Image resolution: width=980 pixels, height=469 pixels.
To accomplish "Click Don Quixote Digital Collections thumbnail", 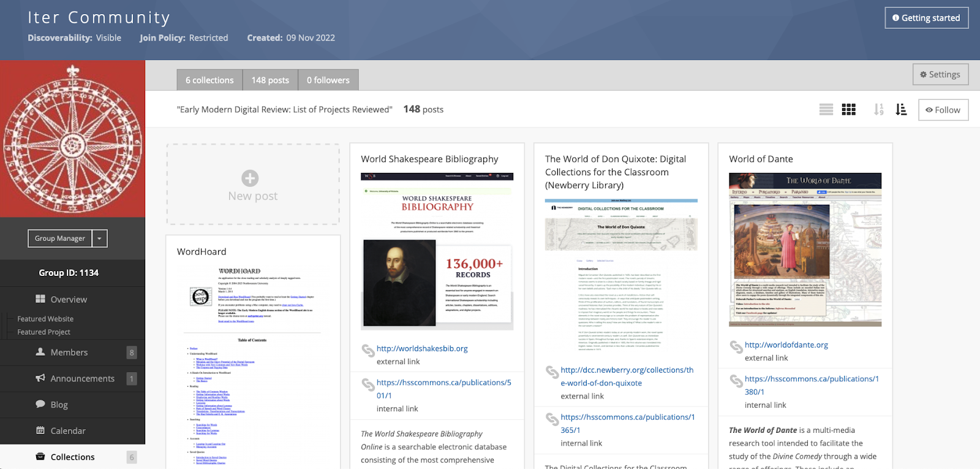I will point(621,277).
